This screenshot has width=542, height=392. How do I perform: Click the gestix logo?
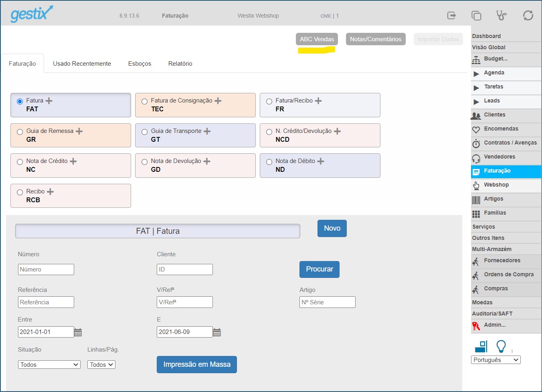coord(32,14)
